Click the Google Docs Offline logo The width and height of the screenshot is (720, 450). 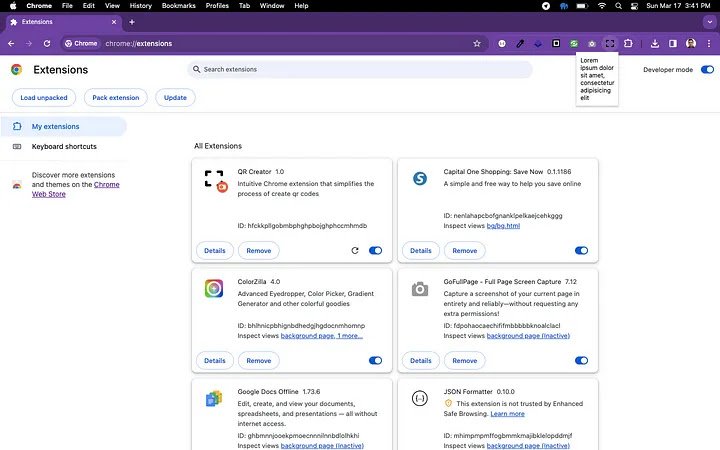214,399
